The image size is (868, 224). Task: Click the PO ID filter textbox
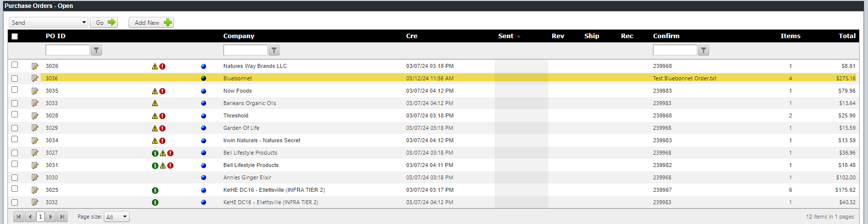coord(68,50)
